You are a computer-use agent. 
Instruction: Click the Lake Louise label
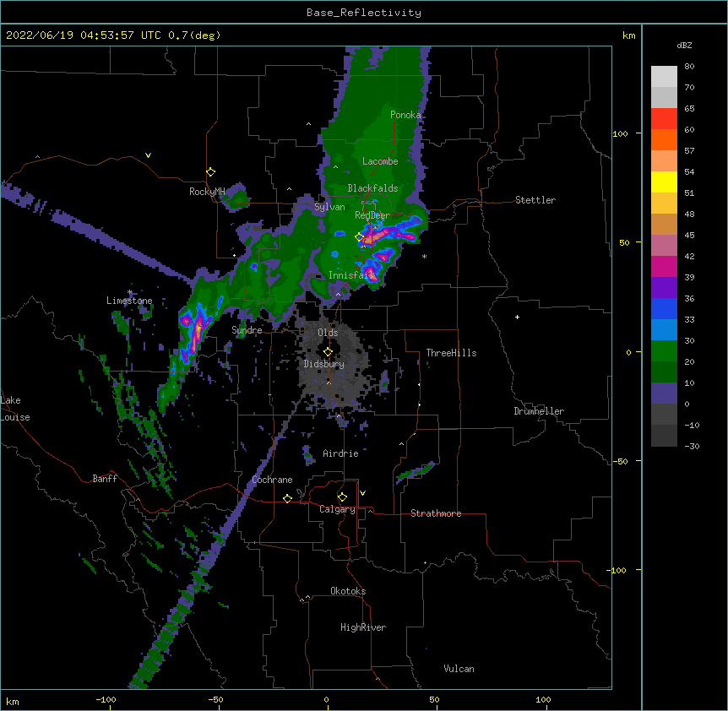(15, 409)
